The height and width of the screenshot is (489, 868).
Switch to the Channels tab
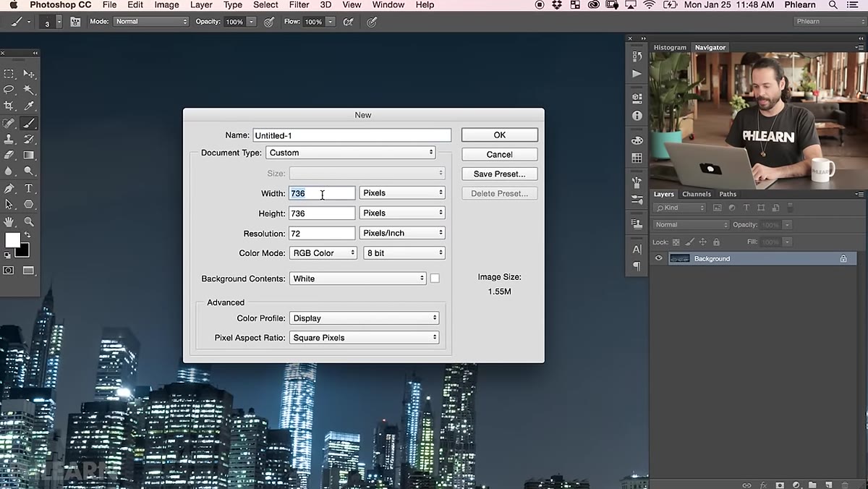(697, 194)
